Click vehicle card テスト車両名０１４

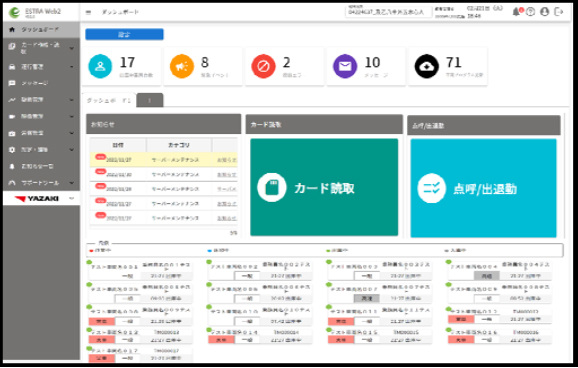click(x=260, y=336)
